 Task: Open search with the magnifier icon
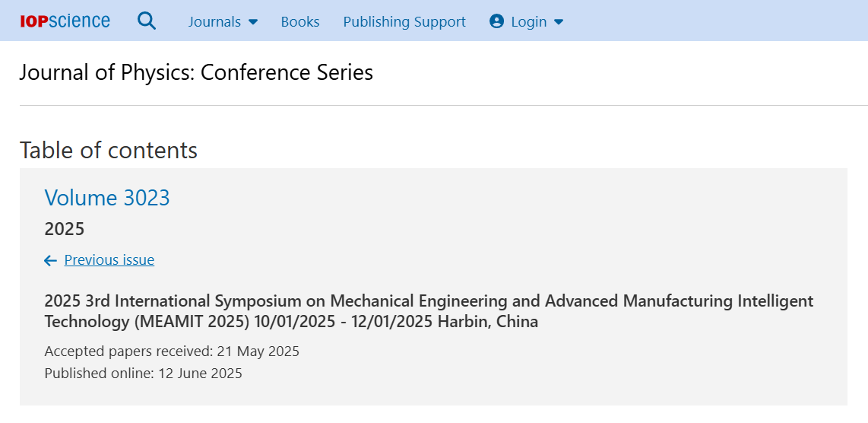coord(147,21)
